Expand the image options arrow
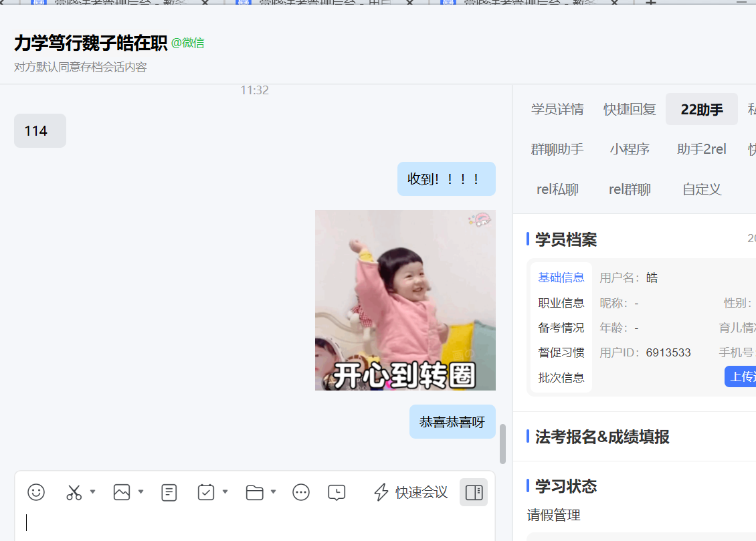This screenshot has height=541, width=756. click(x=140, y=492)
